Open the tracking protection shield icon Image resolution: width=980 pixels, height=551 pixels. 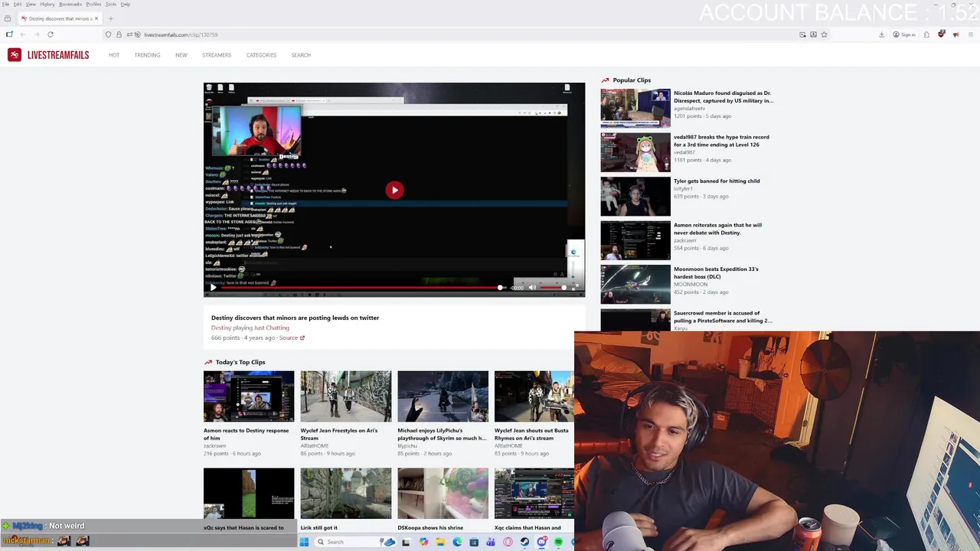click(108, 34)
